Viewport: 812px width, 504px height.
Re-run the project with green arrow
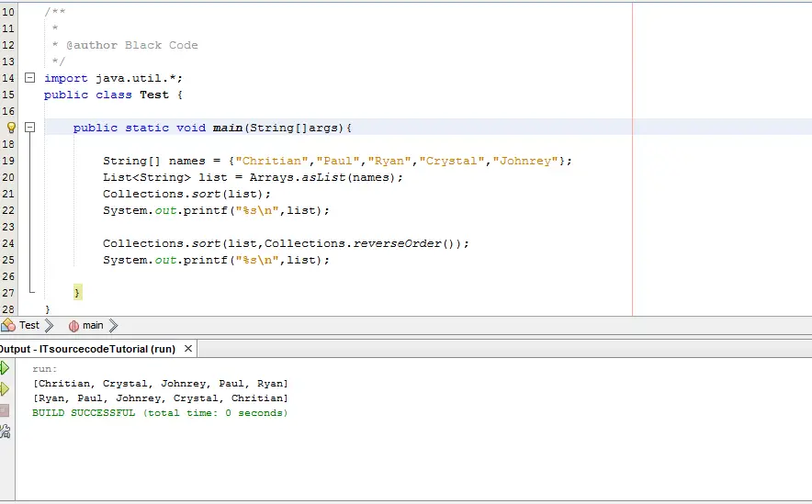5,368
